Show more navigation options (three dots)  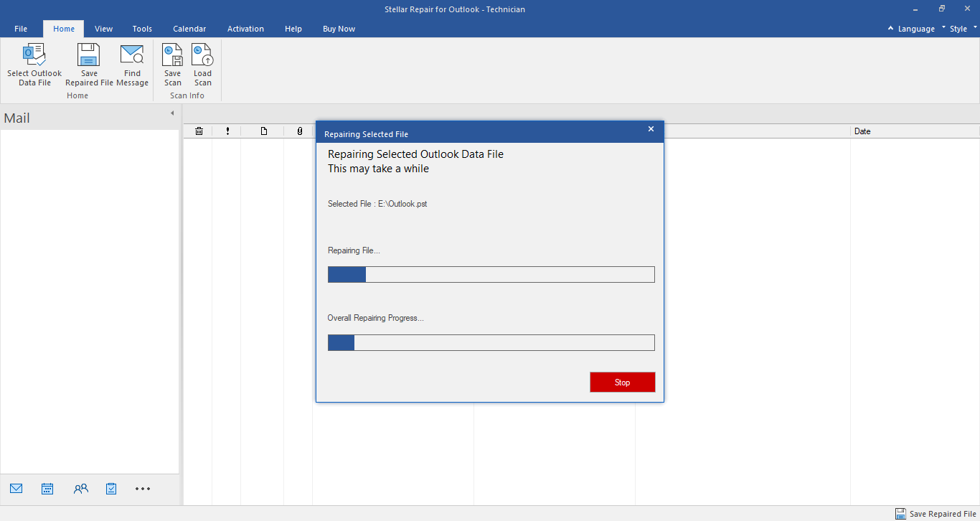coord(143,489)
